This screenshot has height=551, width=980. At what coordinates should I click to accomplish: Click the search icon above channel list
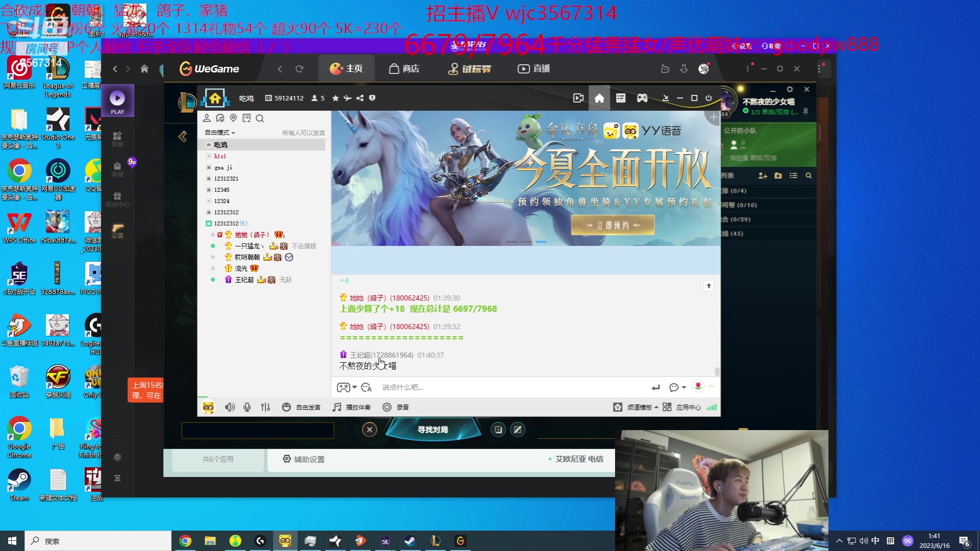[x=260, y=118]
